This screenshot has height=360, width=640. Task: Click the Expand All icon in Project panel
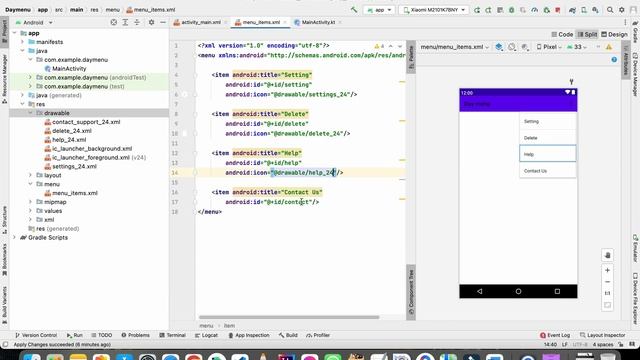[125, 22]
